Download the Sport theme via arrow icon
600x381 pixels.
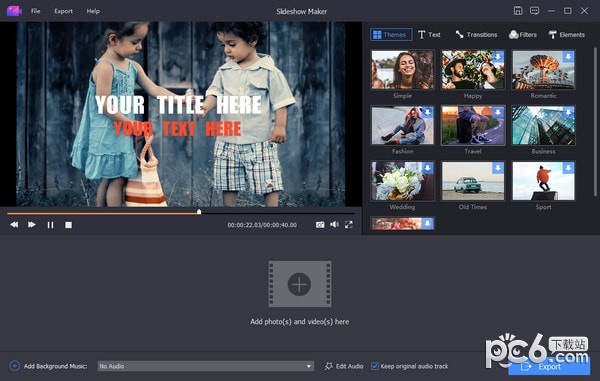[568, 168]
